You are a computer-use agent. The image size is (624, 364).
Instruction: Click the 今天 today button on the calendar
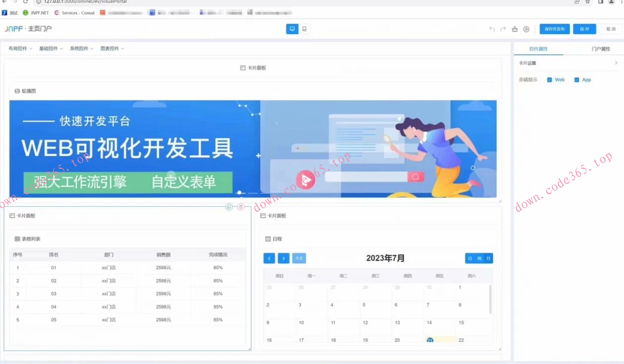pos(299,258)
